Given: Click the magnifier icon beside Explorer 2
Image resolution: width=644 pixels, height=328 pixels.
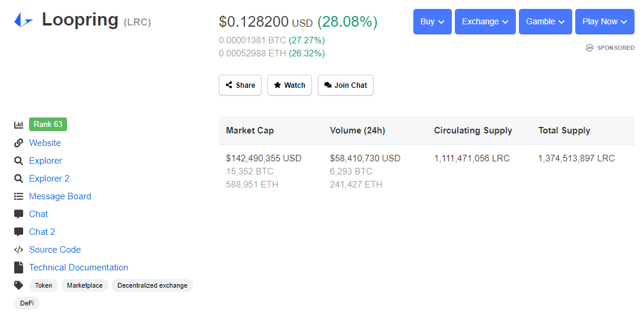Looking at the screenshot, I should coord(18,179).
